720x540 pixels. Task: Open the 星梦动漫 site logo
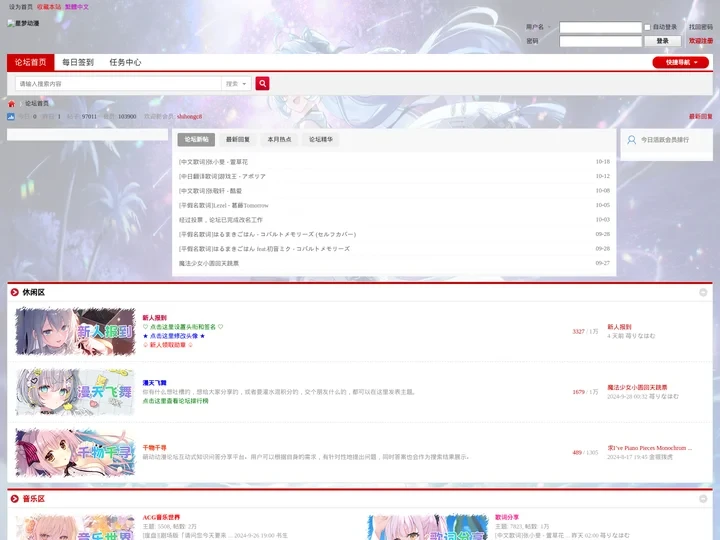[23, 23]
